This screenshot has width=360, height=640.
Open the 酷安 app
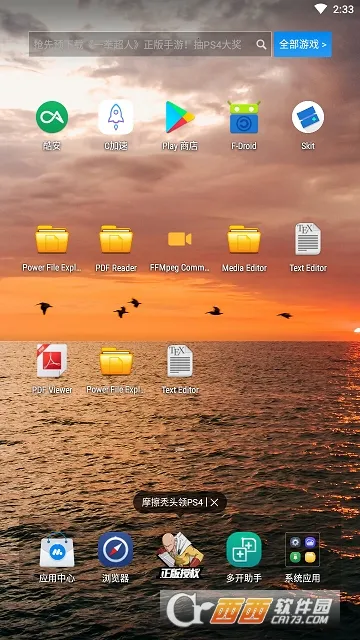(x=52, y=117)
